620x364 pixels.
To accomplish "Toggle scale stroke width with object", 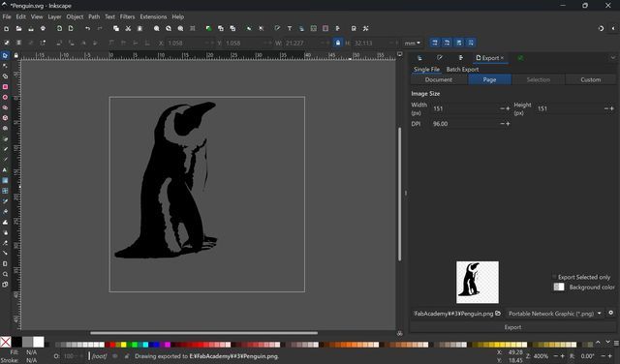I will [x=435, y=43].
